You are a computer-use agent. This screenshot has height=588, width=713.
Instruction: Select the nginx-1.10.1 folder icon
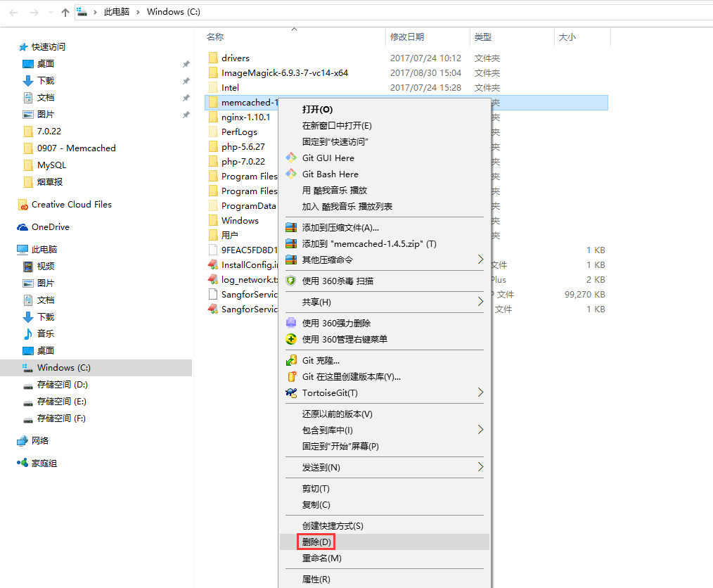coord(213,117)
